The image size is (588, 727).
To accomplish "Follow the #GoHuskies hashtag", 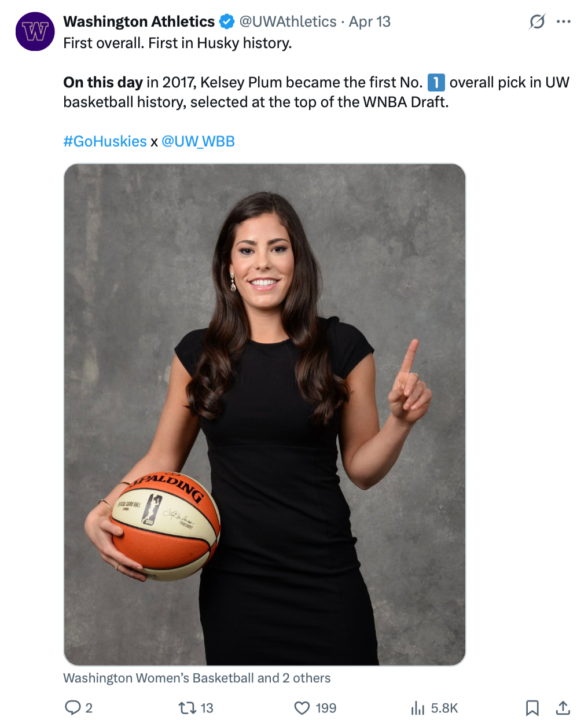I will [105, 142].
